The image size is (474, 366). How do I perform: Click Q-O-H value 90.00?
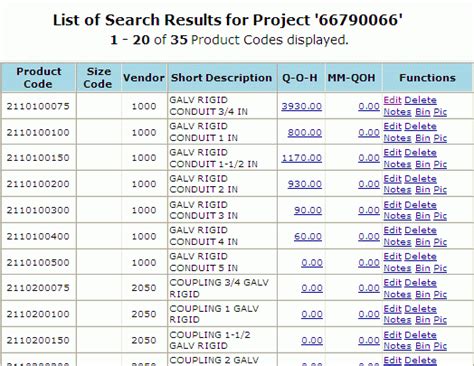point(308,210)
